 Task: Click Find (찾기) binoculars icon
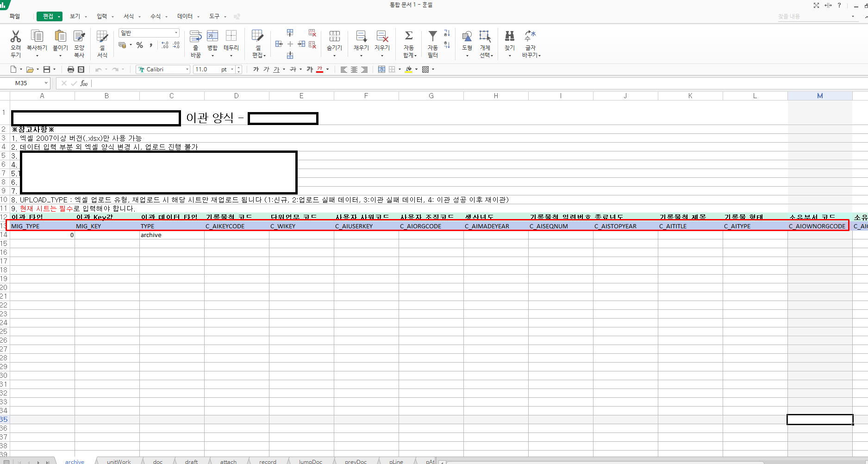click(x=510, y=36)
